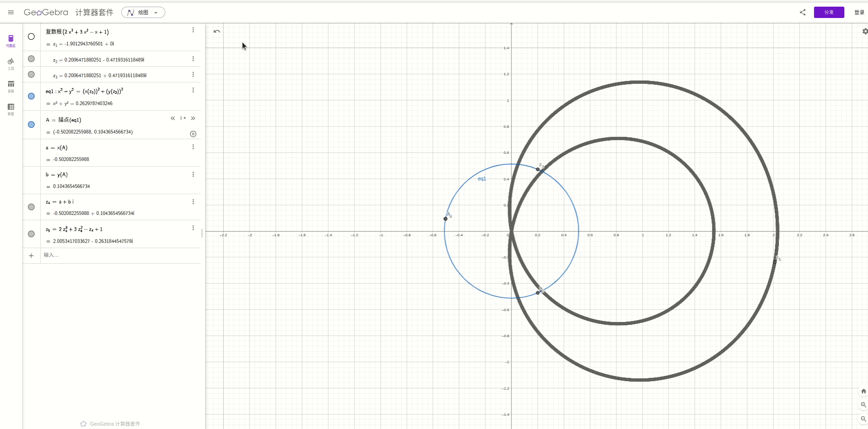Image resolution: width=868 pixels, height=429 pixels.
Task: Add new input row with plus
Action: coord(31,256)
